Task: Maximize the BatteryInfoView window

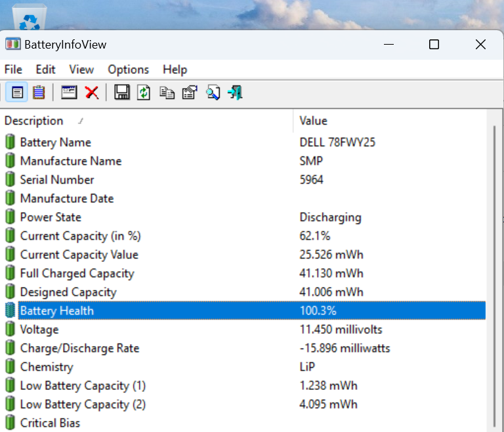Action: pos(434,45)
